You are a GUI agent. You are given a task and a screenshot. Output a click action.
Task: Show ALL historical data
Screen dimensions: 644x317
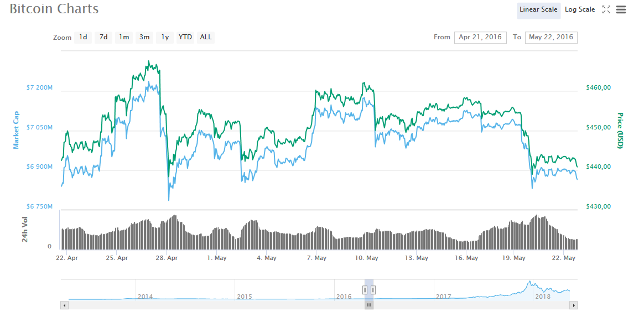coord(206,38)
